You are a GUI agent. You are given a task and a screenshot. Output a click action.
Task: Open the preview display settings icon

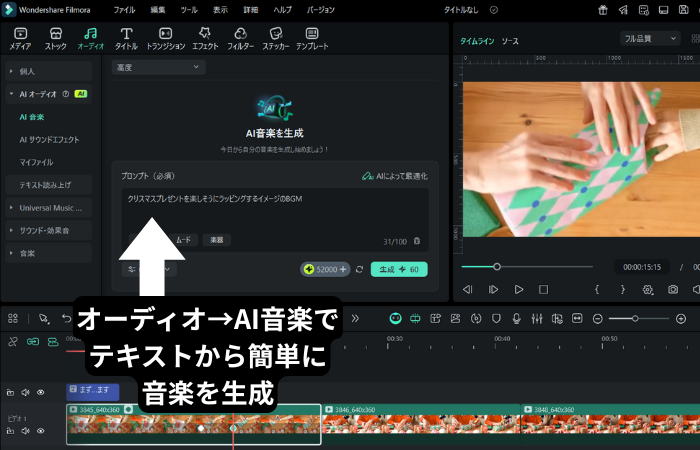[x=648, y=290]
